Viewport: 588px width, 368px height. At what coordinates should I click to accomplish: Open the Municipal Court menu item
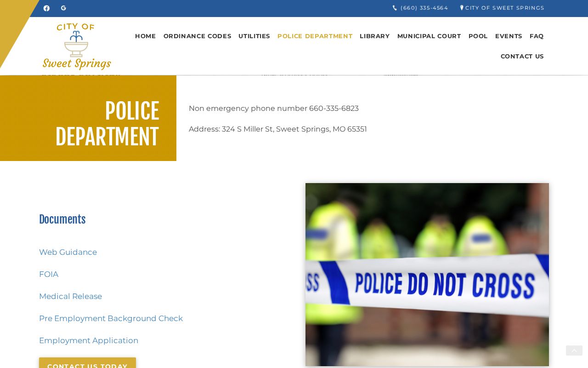pos(429,36)
